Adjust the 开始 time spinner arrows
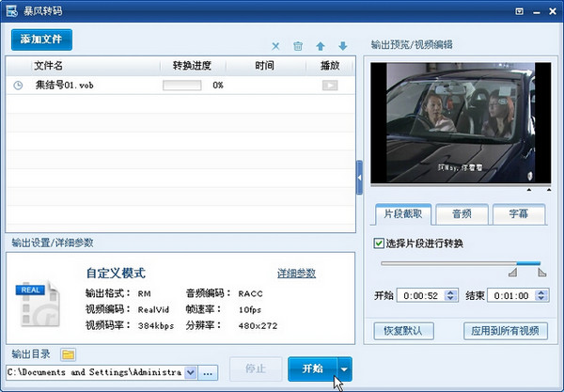Image resolution: width=564 pixels, height=392 pixels. 450,295
